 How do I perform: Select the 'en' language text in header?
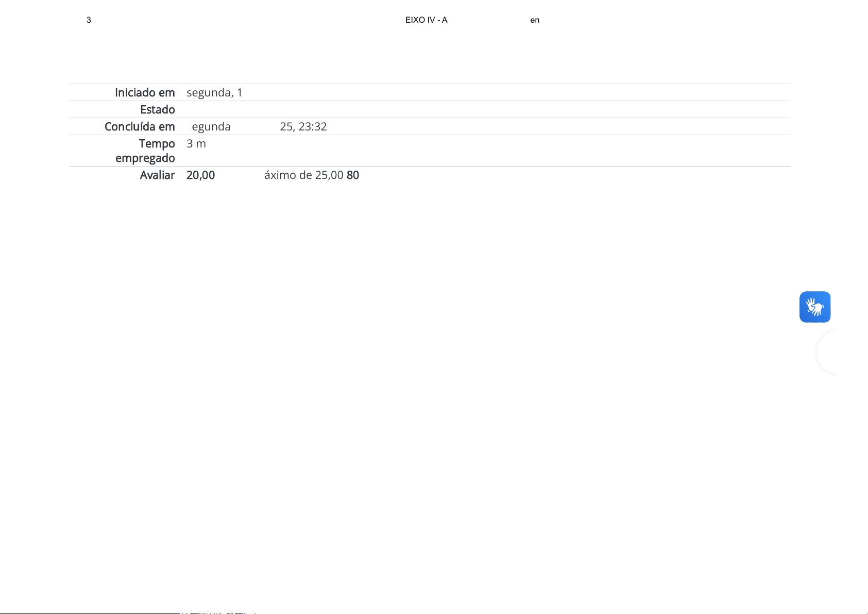coord(535,20)
